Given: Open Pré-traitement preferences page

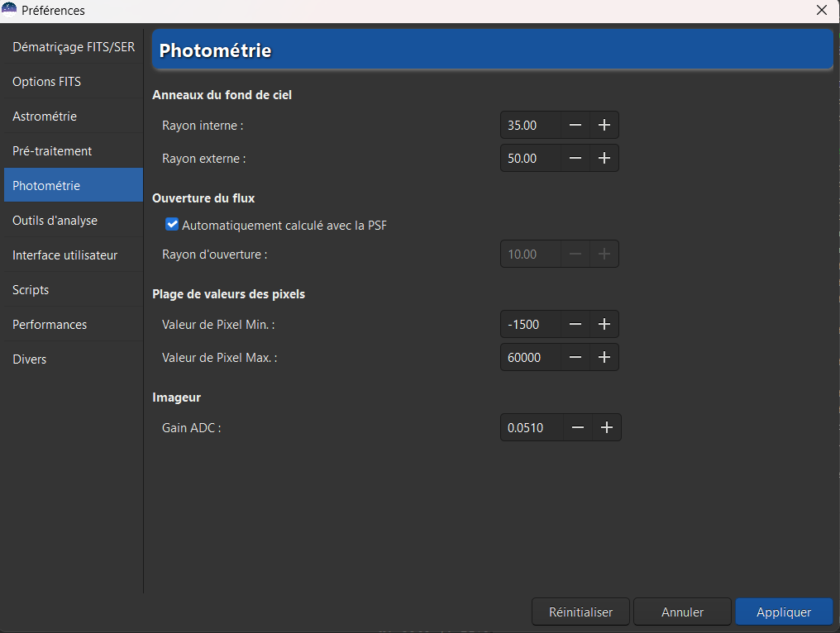Looking at the screenshot, I should click(x=52, y=151).
